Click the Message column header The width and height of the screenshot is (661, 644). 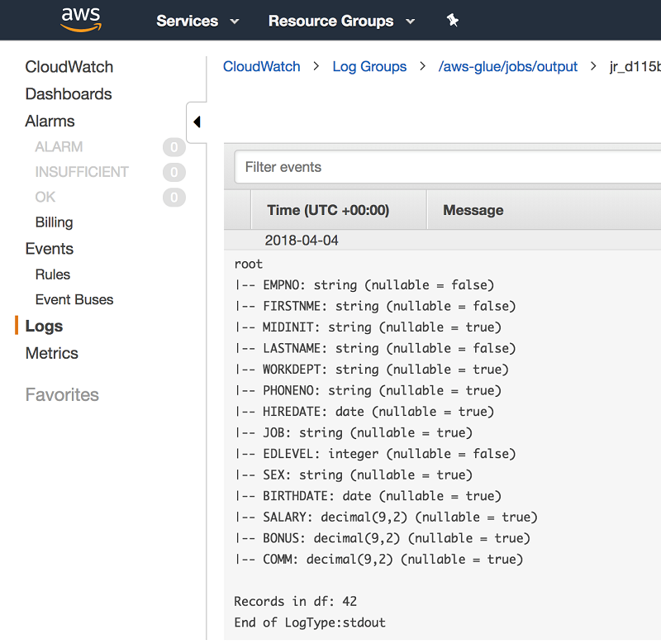tap(473, 210)
